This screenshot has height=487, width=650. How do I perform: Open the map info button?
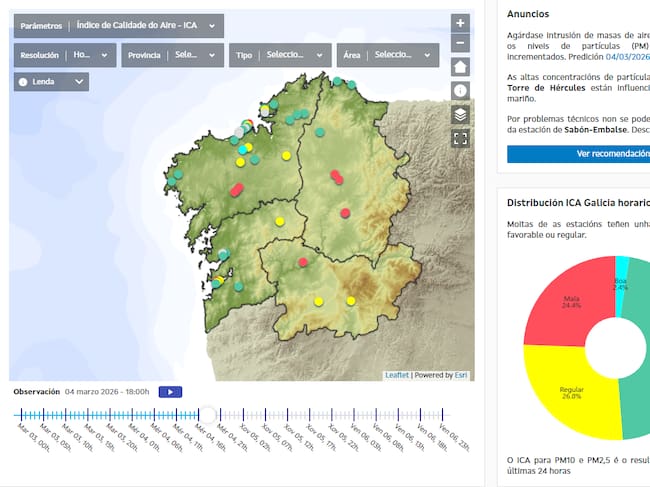[460, 91]
